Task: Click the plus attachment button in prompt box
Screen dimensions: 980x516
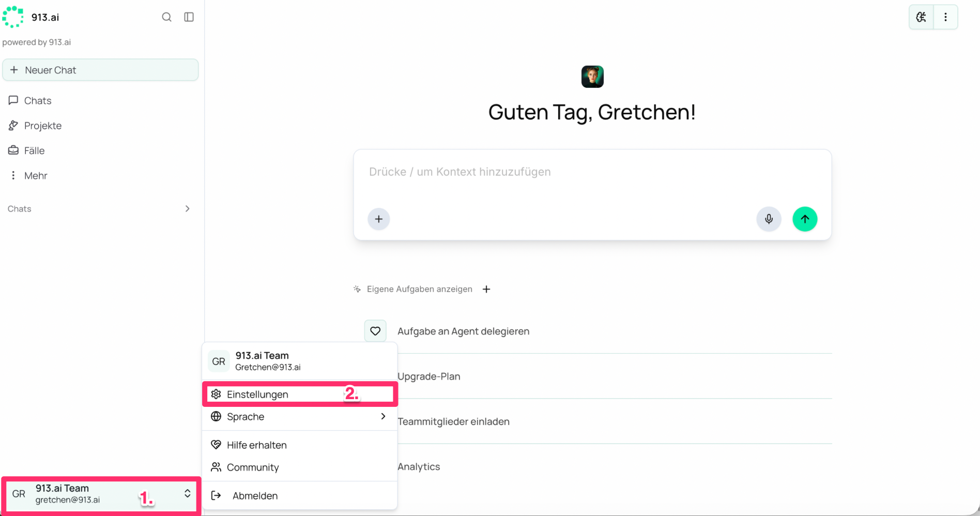Action: point(379,219)
